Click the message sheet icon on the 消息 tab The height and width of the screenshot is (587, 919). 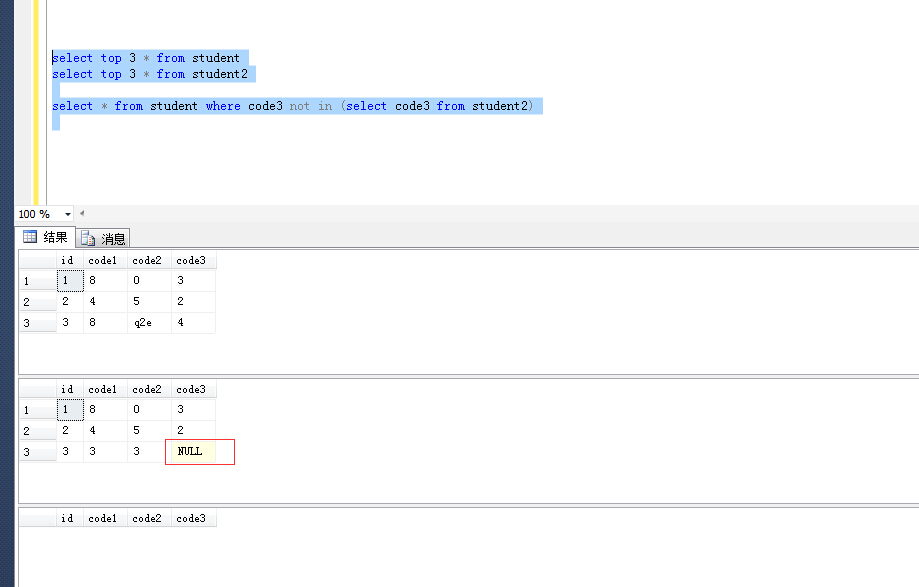click(x=86, y=237)
